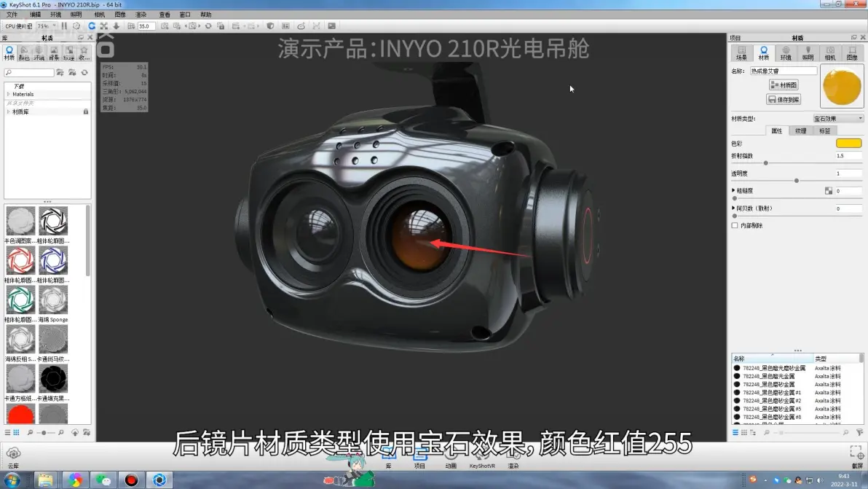
Task: Click the yellow 色彩 color swatch
Action: click(x=848, y=144)
